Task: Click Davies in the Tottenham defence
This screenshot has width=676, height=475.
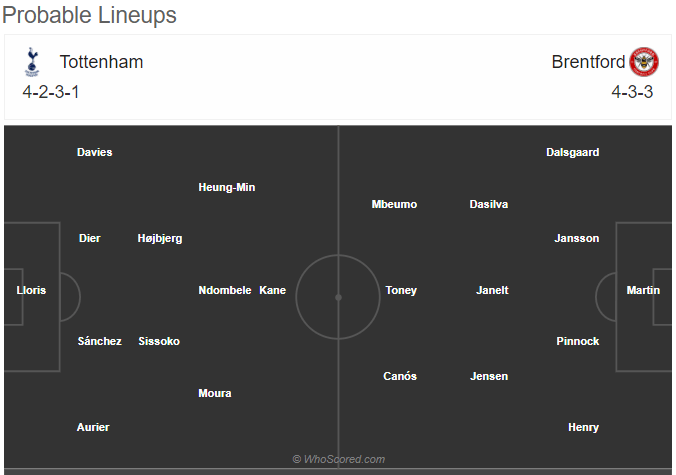Action: (95, 152)
